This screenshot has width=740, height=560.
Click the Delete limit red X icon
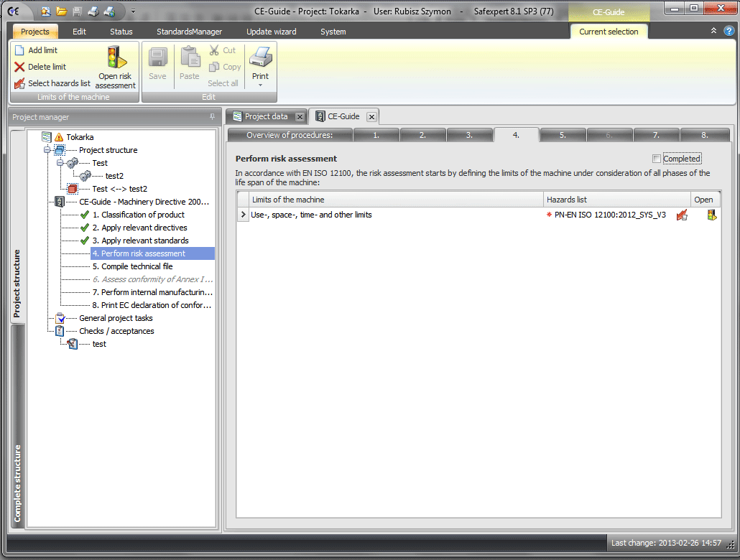click(x=19, y=67)
